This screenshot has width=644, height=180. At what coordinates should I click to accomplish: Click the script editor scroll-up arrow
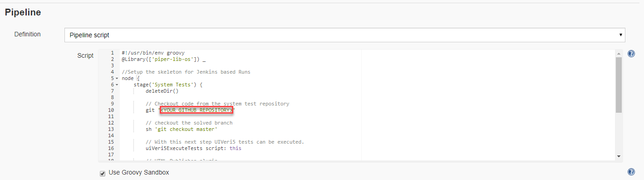pos(619,53)
